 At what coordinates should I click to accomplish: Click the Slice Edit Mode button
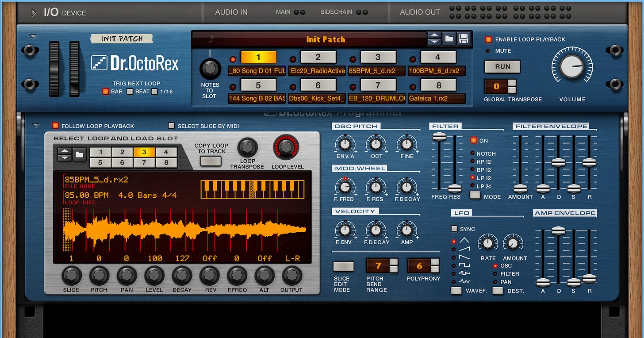pos(343,266)
